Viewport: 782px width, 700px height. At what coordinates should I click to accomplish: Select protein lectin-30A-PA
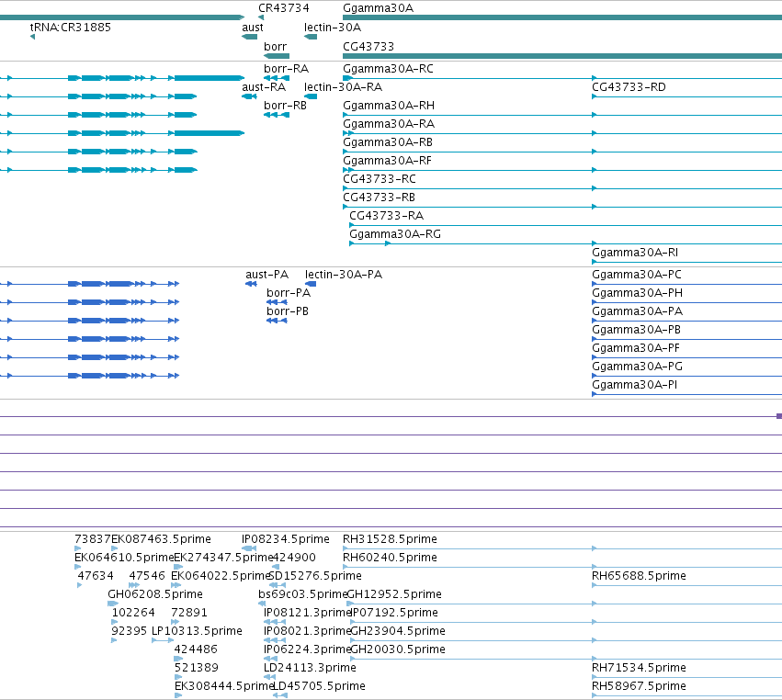click(x=344, y=275)
